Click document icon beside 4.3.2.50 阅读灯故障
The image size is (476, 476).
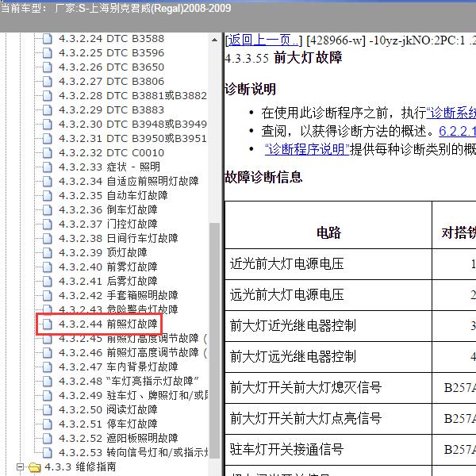[47, 409]
